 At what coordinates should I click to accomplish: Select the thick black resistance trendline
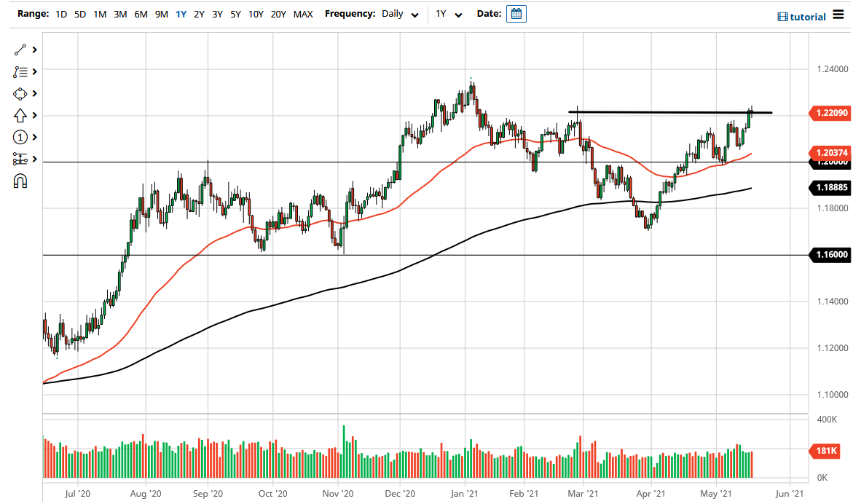670,113
